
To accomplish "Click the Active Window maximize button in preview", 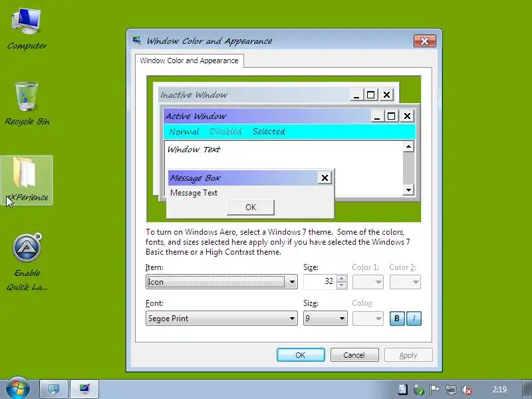I will pyautogui.click(x=391, y=116).
